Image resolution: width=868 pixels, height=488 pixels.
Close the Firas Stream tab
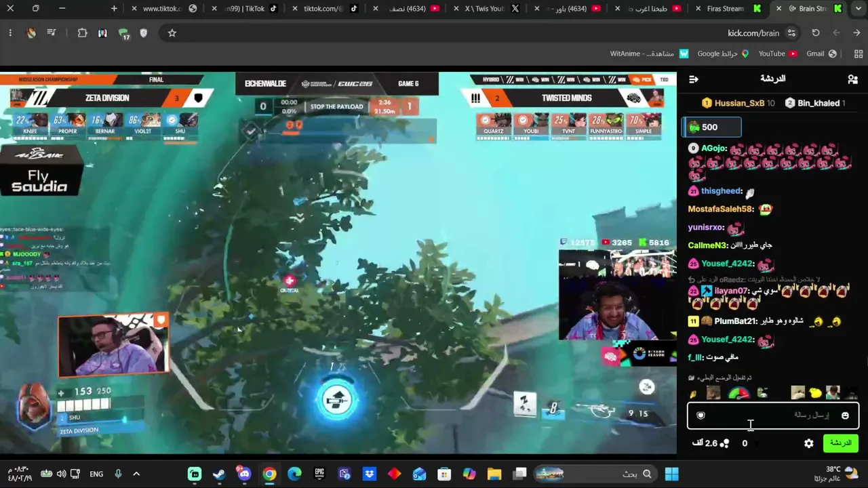coord(698,9)
